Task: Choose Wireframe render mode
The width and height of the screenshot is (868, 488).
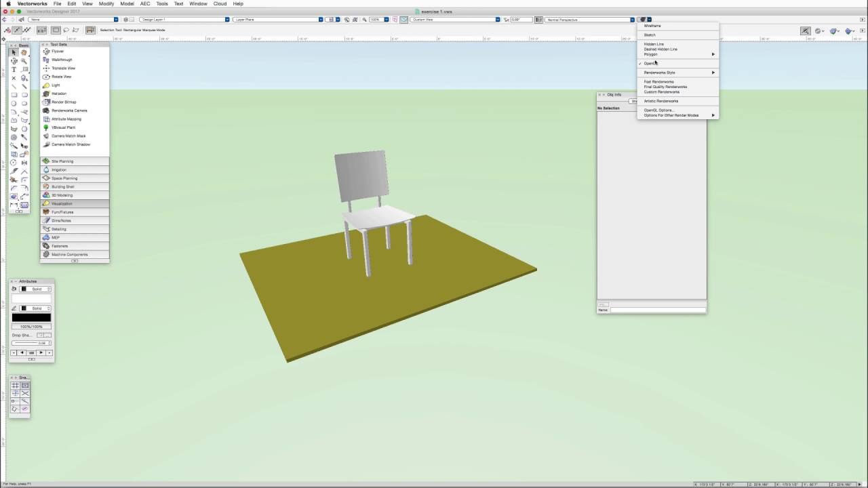Action: [x=677, y=26]
